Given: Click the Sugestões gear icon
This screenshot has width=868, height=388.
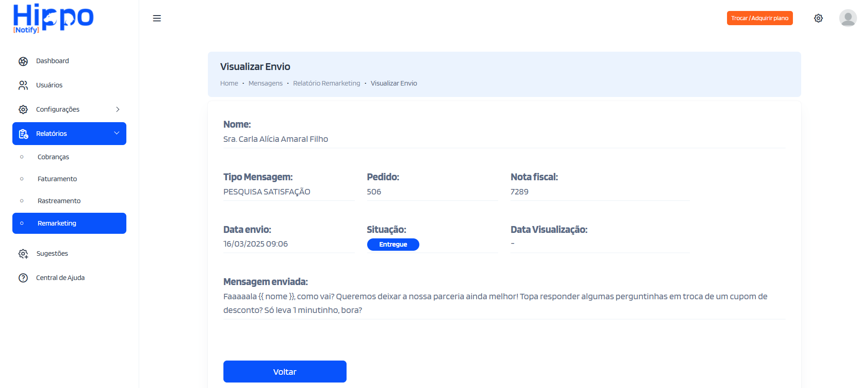Looking at the screenshot, I should point(23,254).
